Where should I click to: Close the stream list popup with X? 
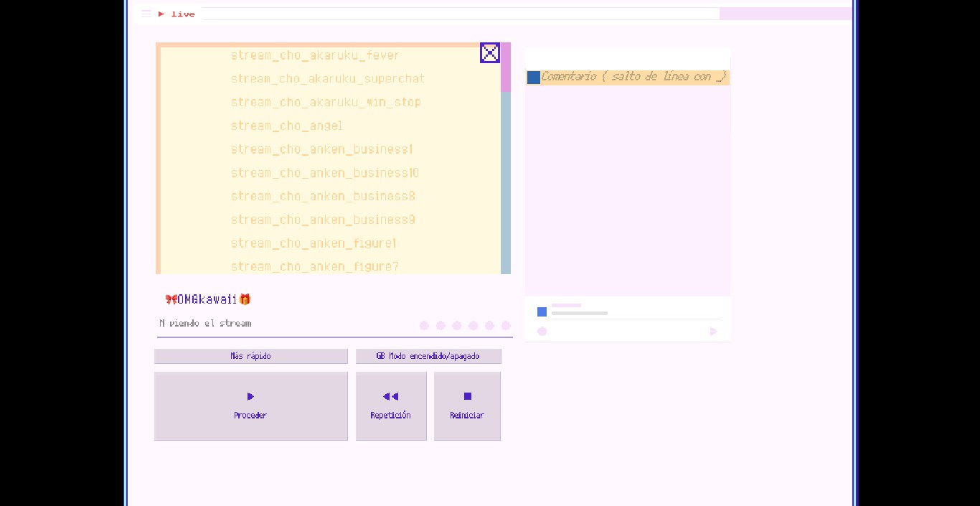coord(490,52)
